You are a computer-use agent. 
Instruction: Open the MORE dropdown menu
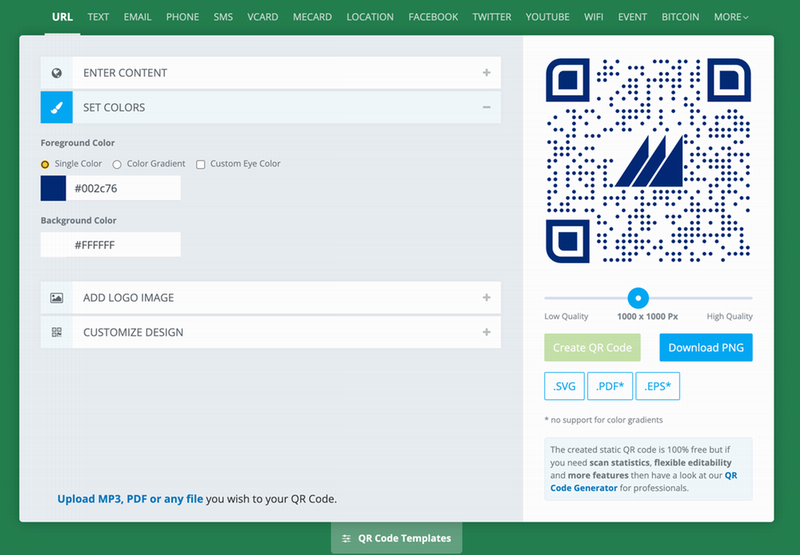point(731,17)
